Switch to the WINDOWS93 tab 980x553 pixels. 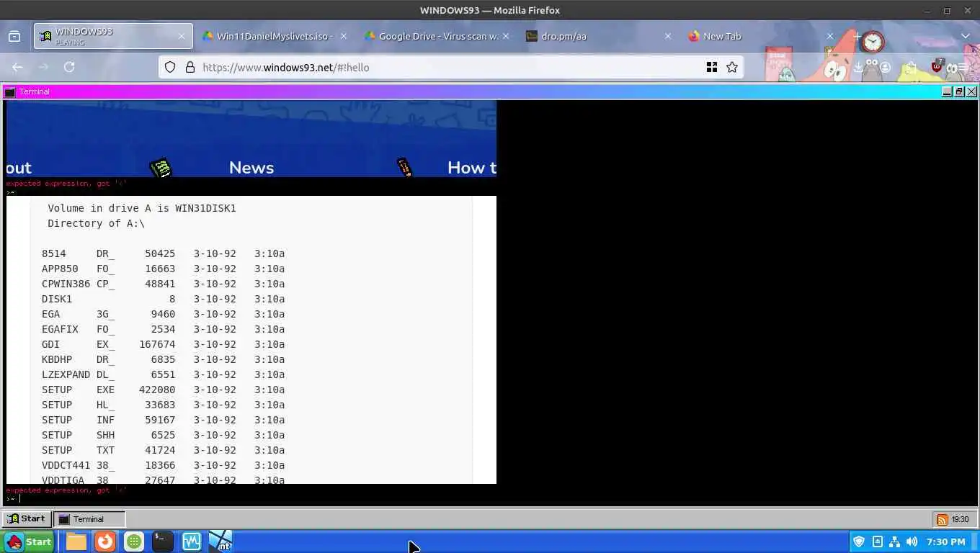[x=112, y=36]
